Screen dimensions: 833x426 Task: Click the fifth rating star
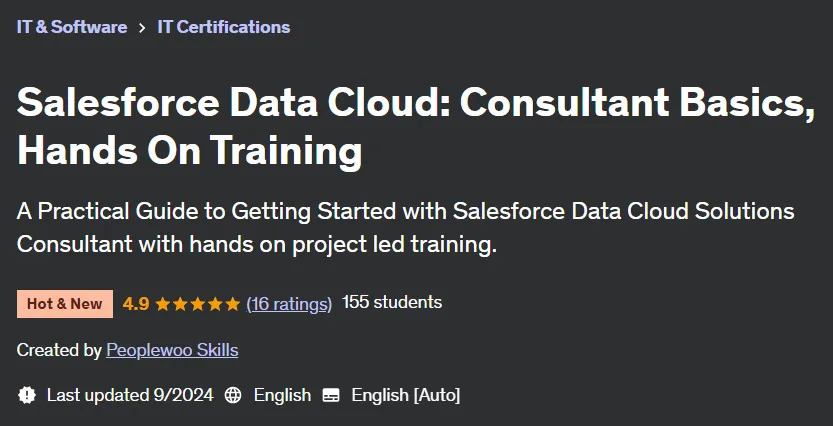[x=233, y=304]
